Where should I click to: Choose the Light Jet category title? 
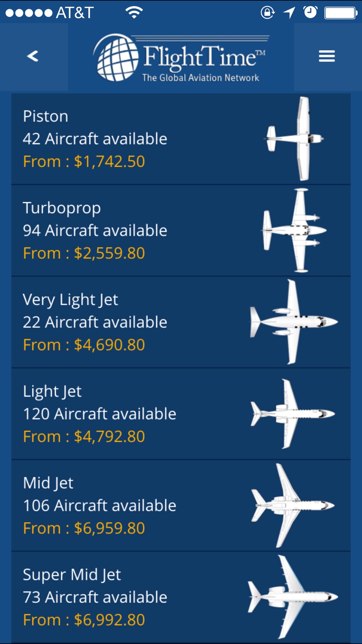52,392
